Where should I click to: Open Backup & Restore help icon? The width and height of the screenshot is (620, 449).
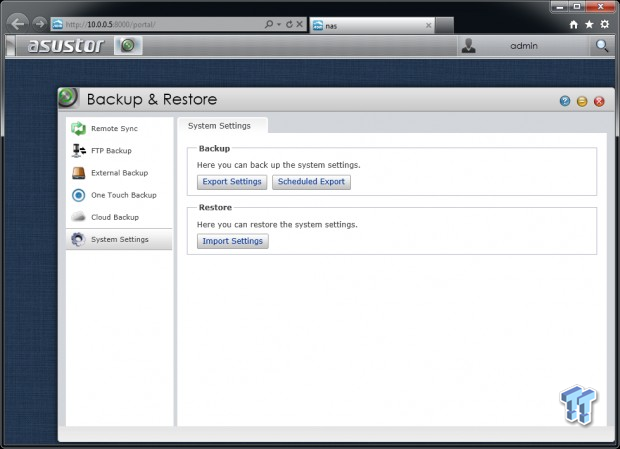[x=565, y=101]
